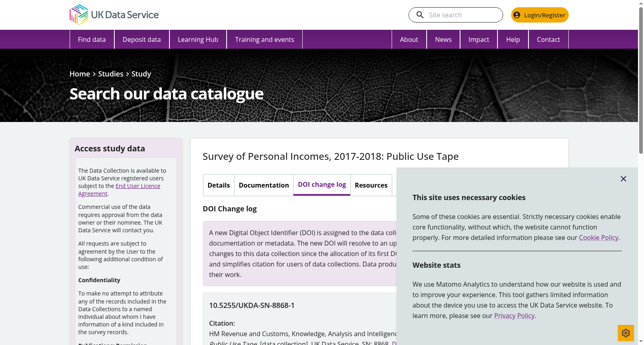
Task: Click the Studies breadcrumb link
Action: 111,74
